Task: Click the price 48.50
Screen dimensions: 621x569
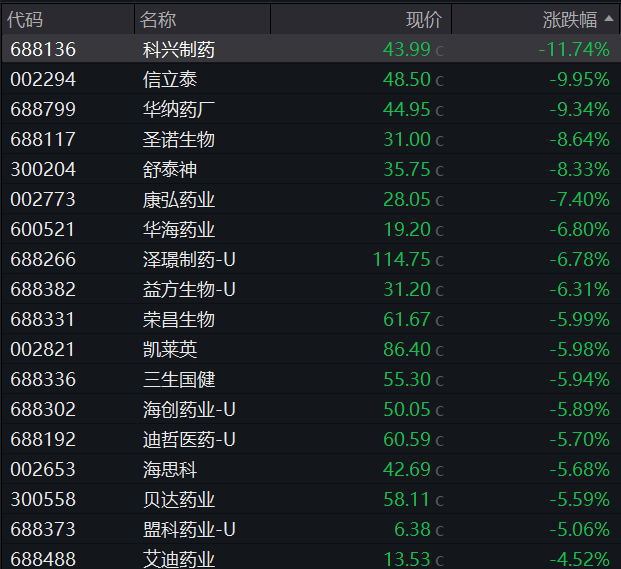Action: (406, 80)
